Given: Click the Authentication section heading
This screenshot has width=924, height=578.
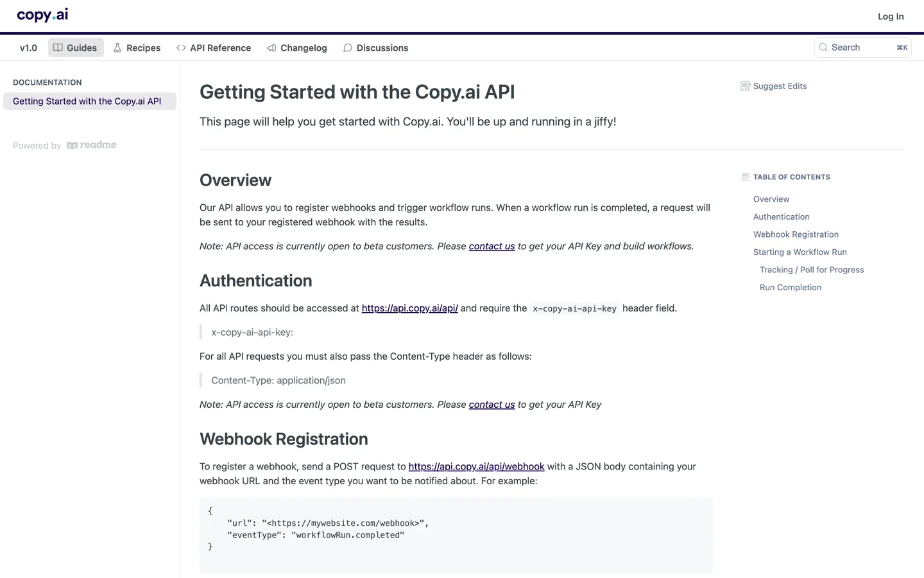Looking at the screenshot, I should pyautogui.click(x=256, y=281).
